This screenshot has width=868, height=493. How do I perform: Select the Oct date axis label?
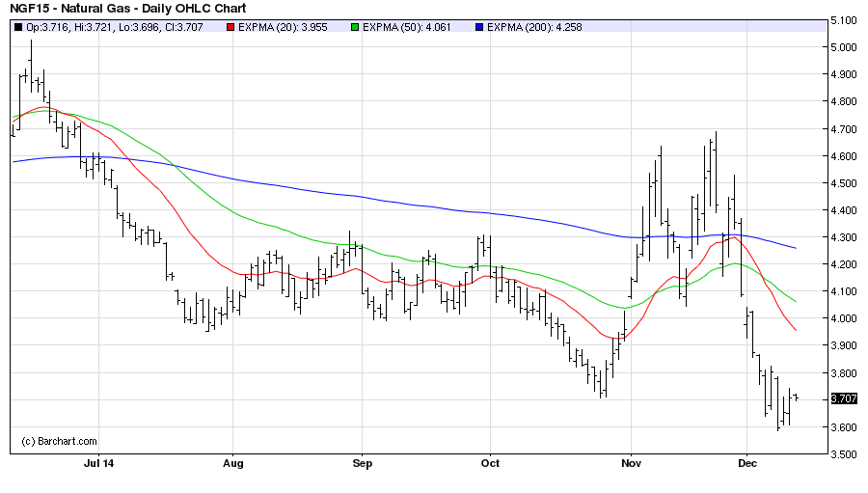pos(490,463)
